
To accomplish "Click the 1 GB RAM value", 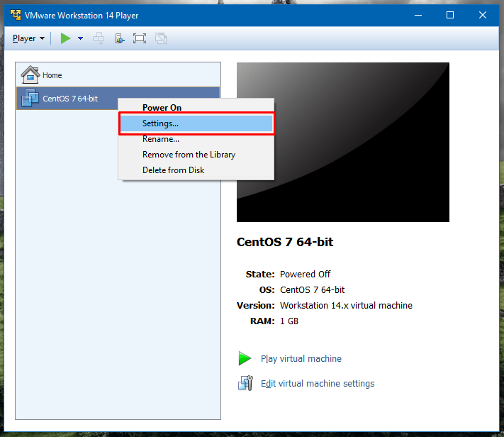I will coord(289,321).
